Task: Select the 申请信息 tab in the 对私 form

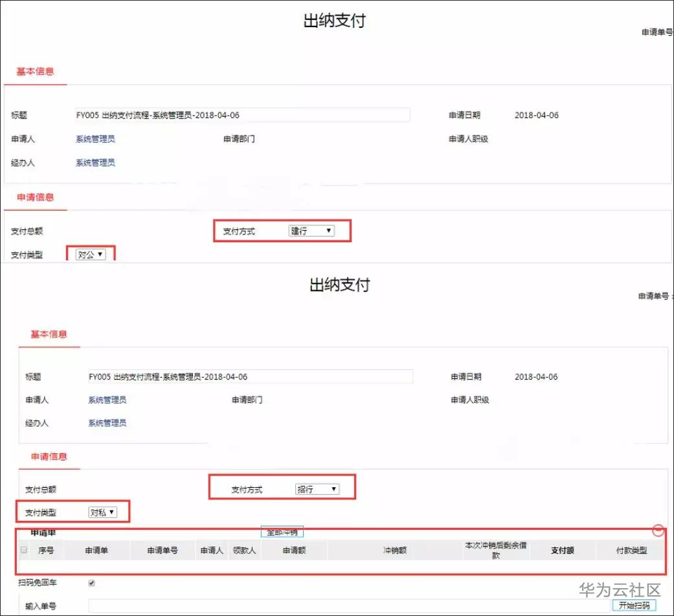Action: (49, 457)
